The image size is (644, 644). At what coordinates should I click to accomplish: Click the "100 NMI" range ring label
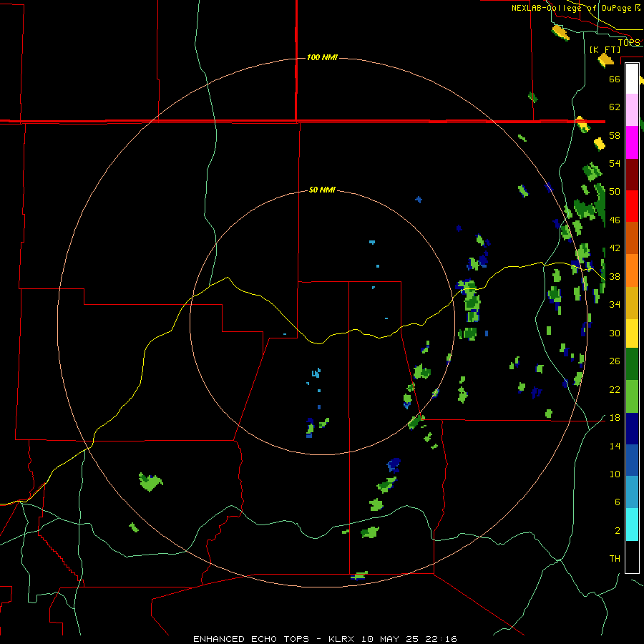click(x=322, y=57)
